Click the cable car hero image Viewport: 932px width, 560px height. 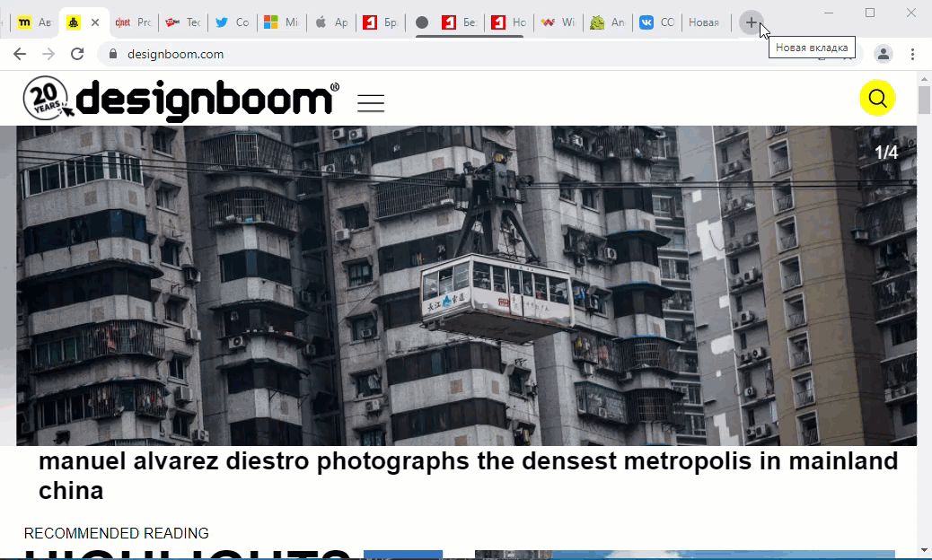[x=467, y=285]
